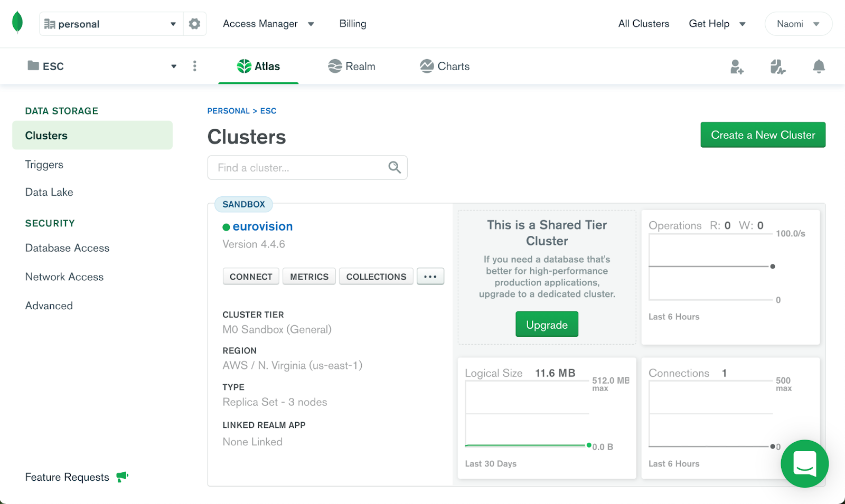Click 'AWS / N. Virginia (us-east-1)' region text
Screen dimensions: 845x504
(292, 365)
